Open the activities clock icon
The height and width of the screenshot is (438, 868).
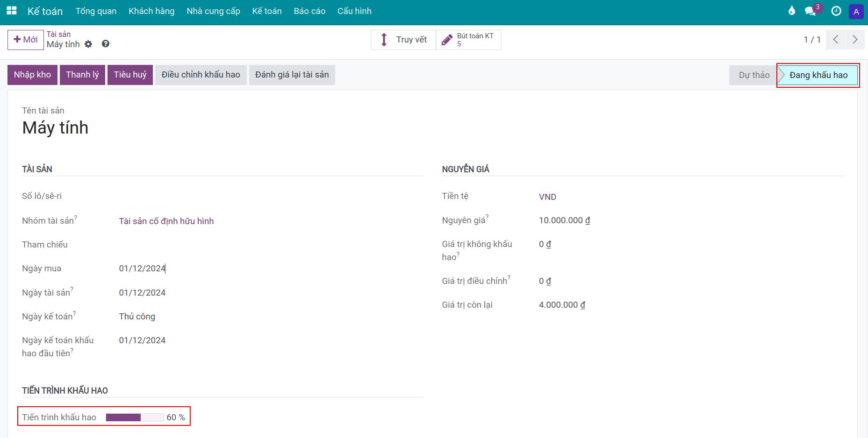[x=836, y=11]
